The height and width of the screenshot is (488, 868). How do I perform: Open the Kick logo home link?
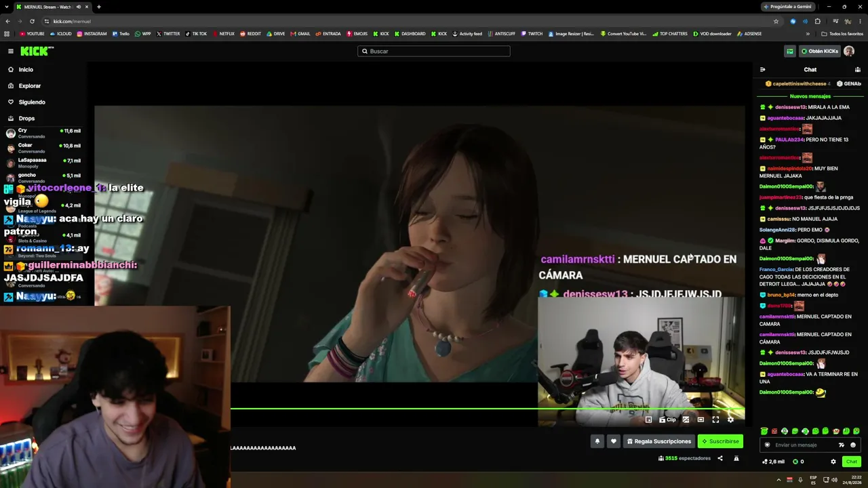click(37, 51)
